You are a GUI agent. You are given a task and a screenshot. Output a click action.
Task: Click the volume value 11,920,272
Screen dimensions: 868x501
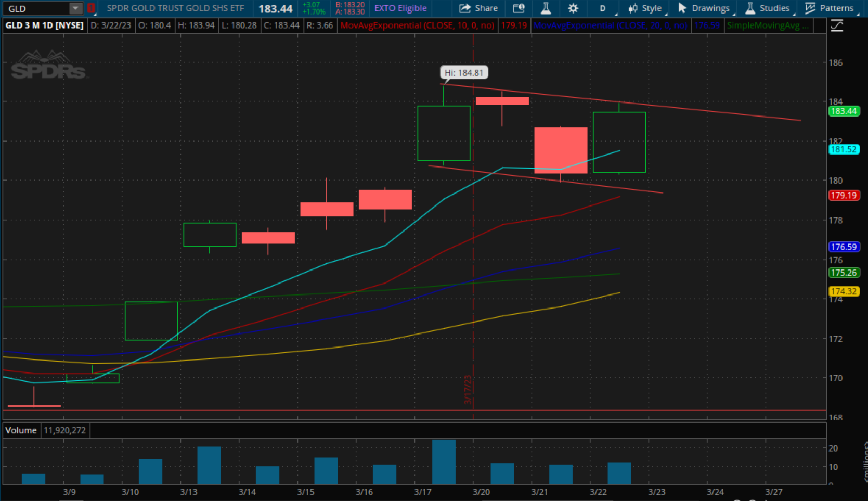[x=65, y=430]
